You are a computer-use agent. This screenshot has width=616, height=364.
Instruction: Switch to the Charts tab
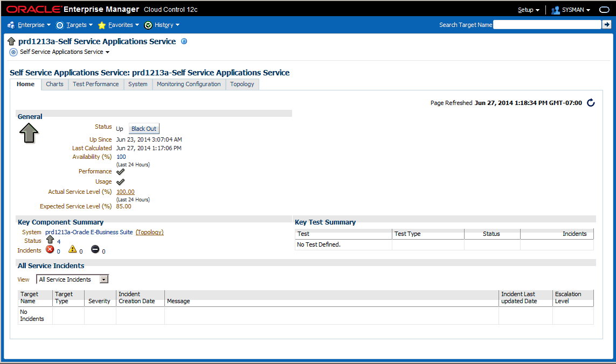[x=54, y=84]
